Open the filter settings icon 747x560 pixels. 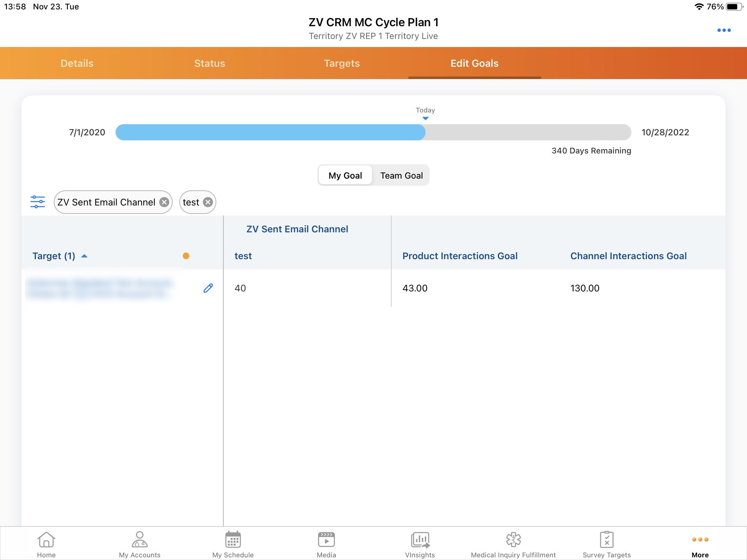click(x=38, y=202)
